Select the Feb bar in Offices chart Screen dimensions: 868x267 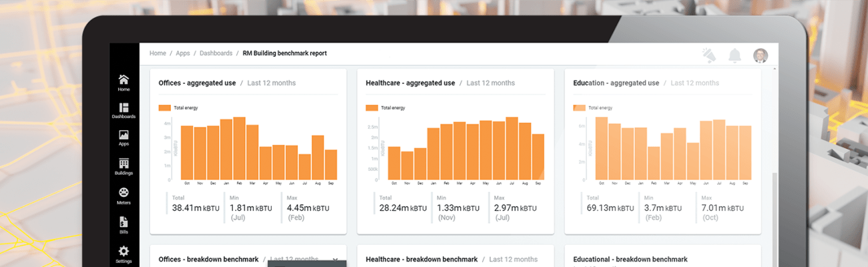239,148
